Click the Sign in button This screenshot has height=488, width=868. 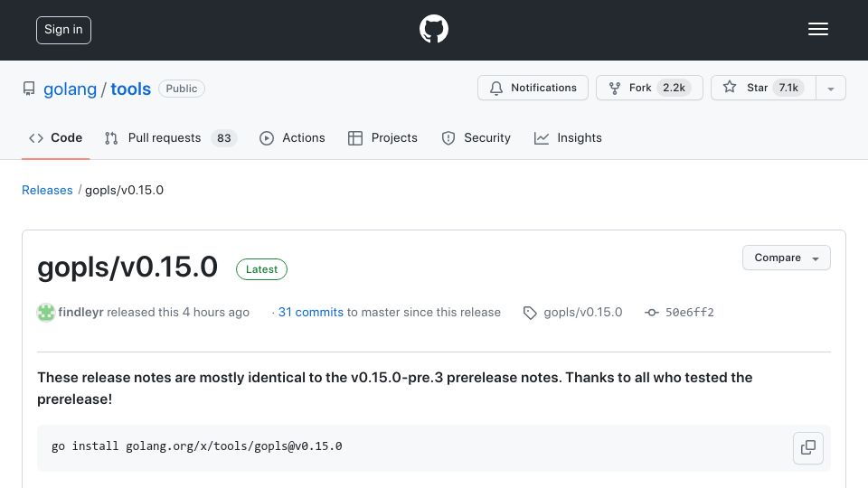63,30
